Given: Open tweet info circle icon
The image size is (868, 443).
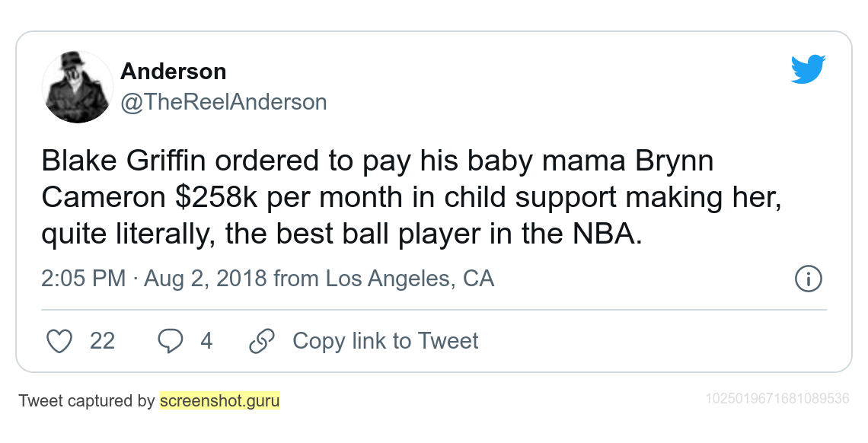Looking at the screenshot, I should tap(808, 279).
